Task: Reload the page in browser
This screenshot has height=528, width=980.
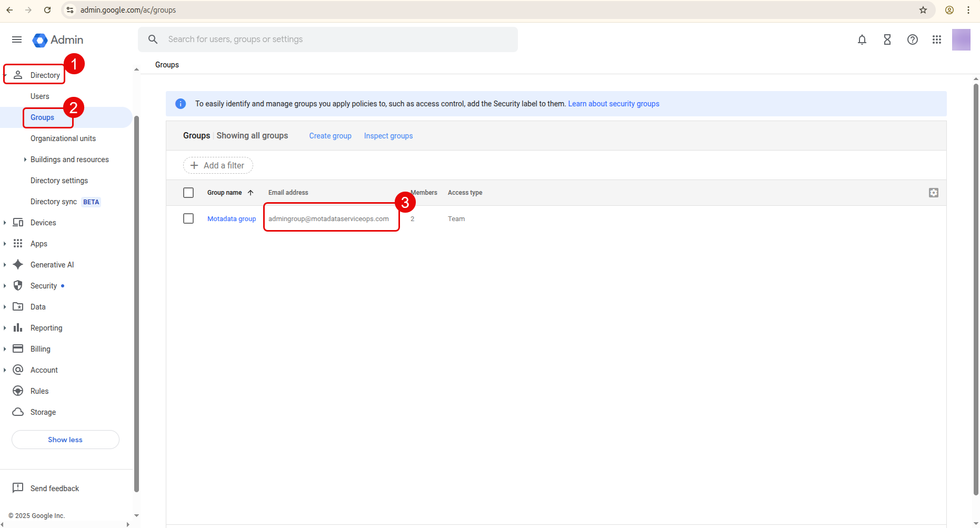Action: pos(47,10)
